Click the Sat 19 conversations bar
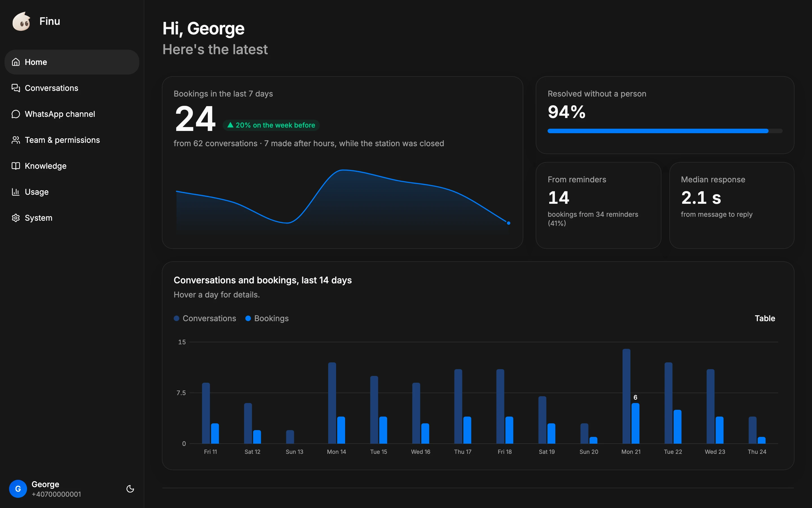 pyautogui.click(x=542, y=420)
